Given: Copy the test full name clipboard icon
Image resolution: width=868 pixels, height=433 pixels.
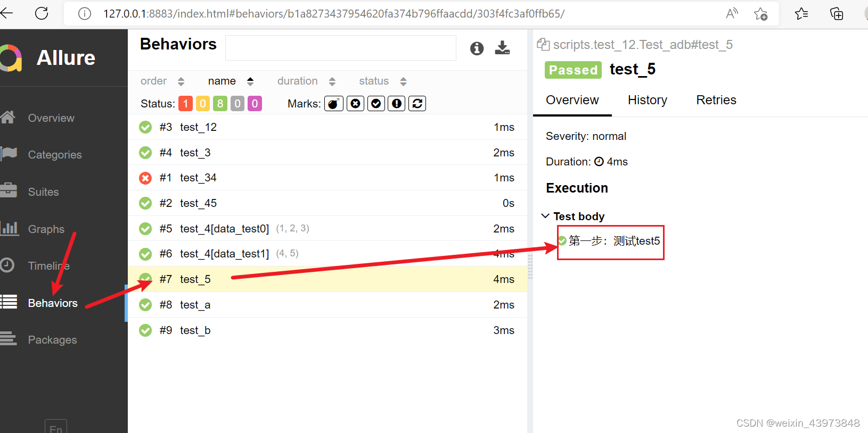Looking at the screenshot, I should click(543, 45).
